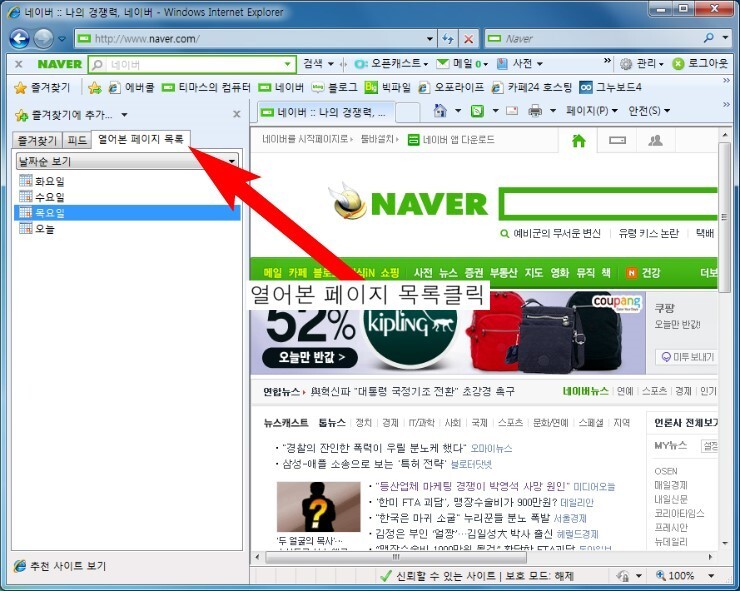
Task: Open the 안전(S) command bar menu
Action: 649,111
